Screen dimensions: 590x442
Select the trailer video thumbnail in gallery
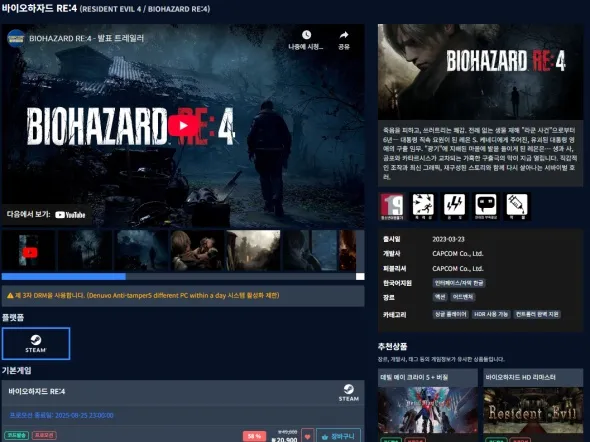click(x=29, y=251)
